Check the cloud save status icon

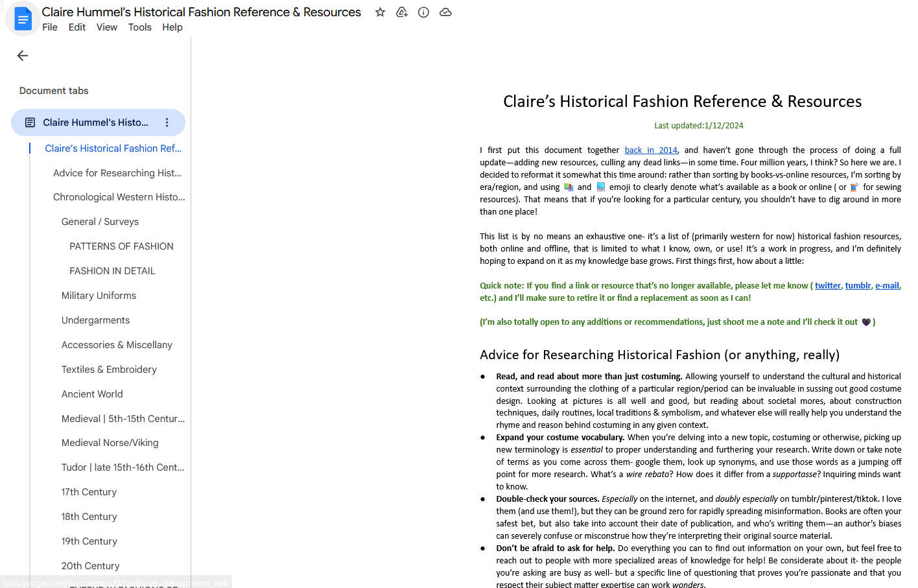click(x=445, y=12)
